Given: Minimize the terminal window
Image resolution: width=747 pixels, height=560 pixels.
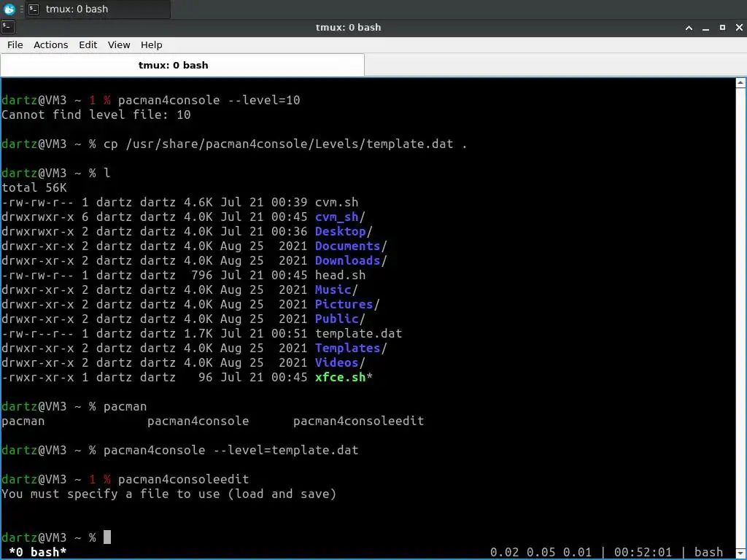Looking at the screenshot, I should click(705, 28).
